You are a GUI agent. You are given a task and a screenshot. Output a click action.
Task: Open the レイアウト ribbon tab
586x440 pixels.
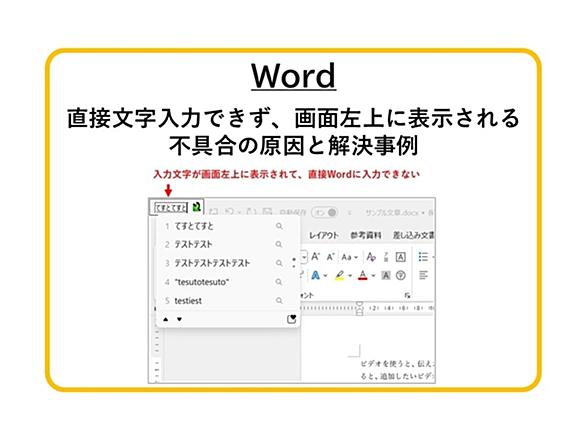tap(324, 236)
